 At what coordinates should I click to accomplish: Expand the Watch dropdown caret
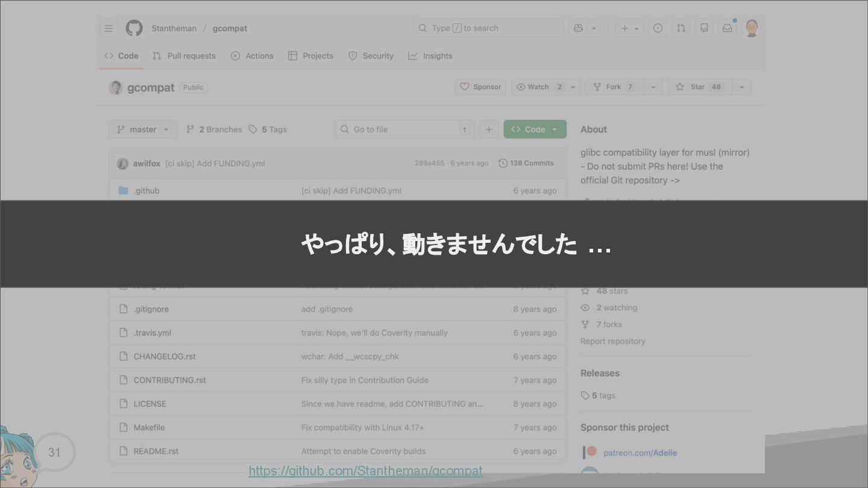pos(573,87)
